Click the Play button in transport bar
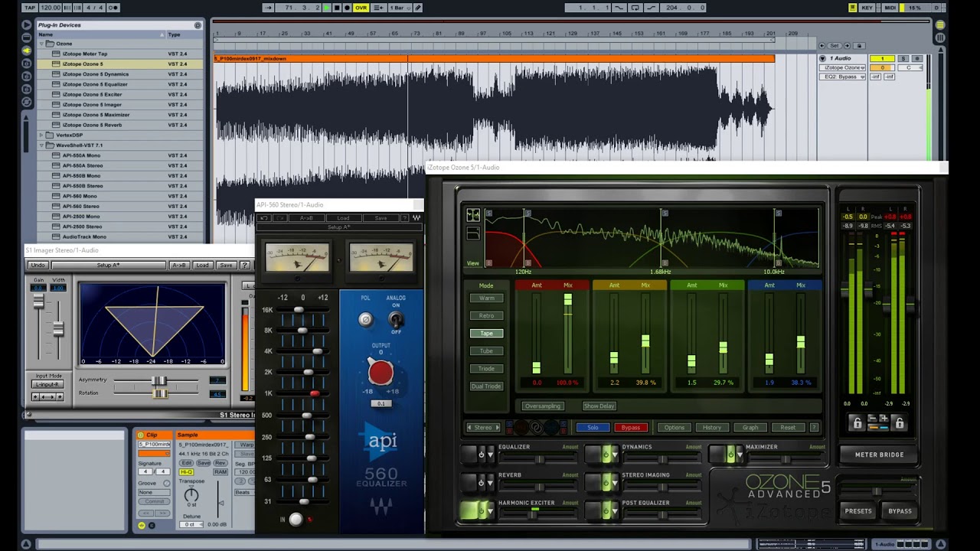980x551 pixels. coord(327,8)
